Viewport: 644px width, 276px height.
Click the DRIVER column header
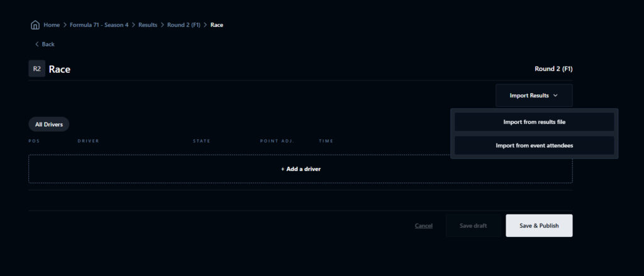point(88,141)
